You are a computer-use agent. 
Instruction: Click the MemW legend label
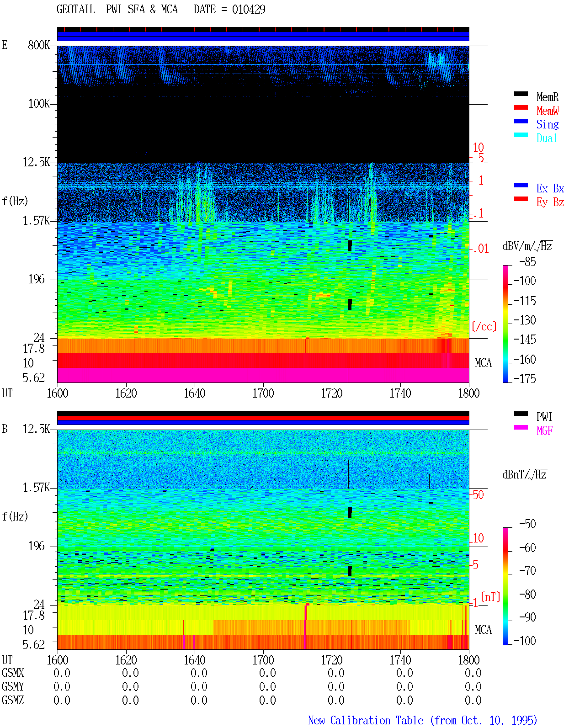coord(548,111)
